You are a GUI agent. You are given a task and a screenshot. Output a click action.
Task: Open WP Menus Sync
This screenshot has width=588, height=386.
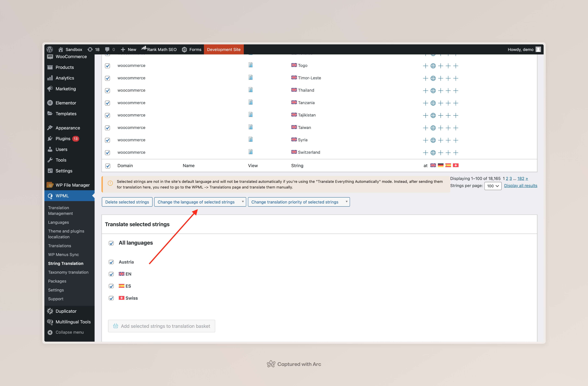[63, 254]
